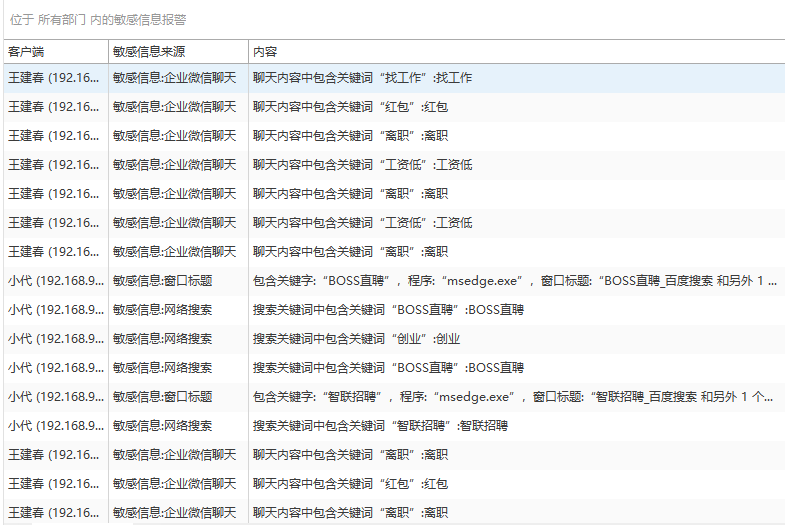The width and height of the screenshot is (785, 525).
Task: Select 智联招聘 msedge.exe window title alert content
Action: (x=512, y=397)
